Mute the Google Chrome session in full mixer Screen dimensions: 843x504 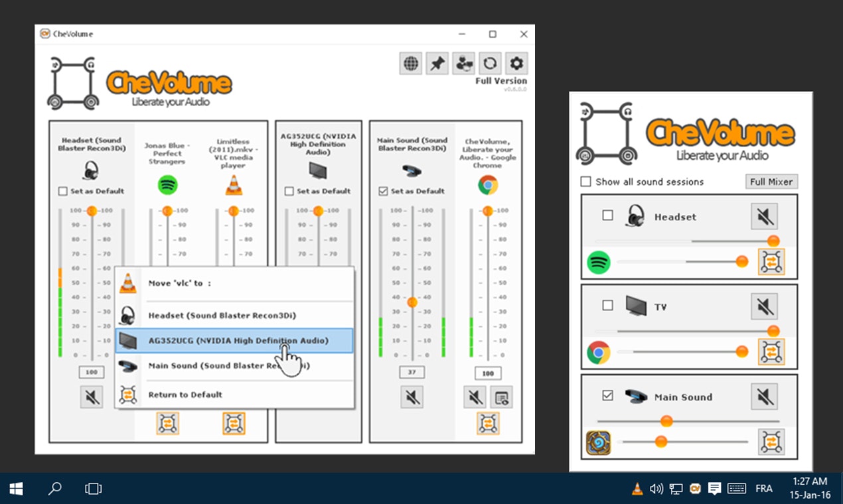click(x=475, y=397)
